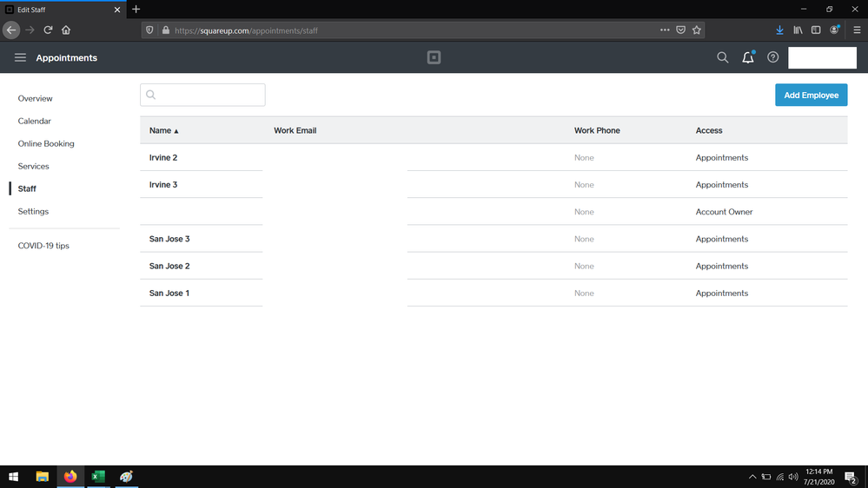Go to the Firefox home page
The width and height of the screenshot is (868, 488).
point(66,30)
